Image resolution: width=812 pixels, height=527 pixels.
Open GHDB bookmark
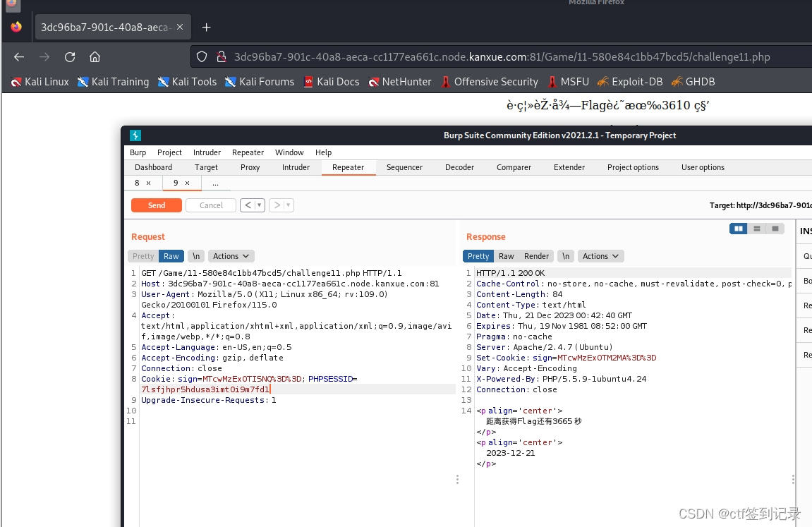[693, 82]
